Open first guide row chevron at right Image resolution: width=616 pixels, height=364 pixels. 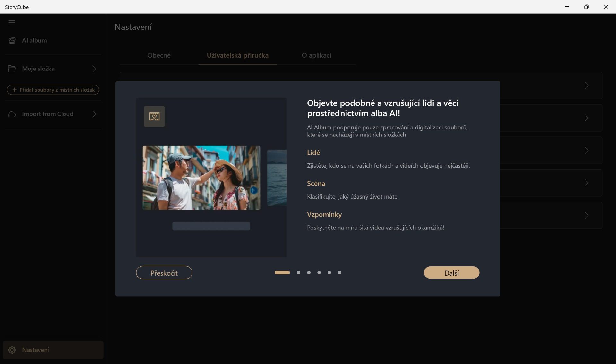tap(586, 86)
